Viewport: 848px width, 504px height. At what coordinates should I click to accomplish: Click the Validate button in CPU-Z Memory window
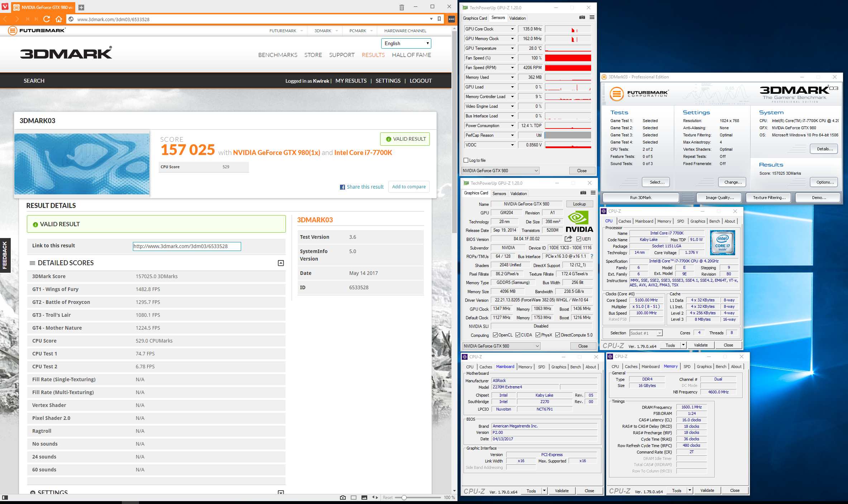(707, 490)
